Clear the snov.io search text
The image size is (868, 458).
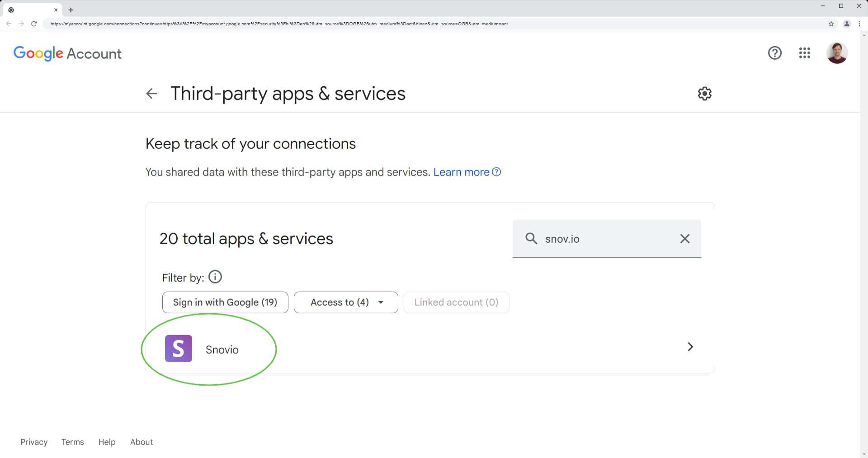(x=684, y=238)
